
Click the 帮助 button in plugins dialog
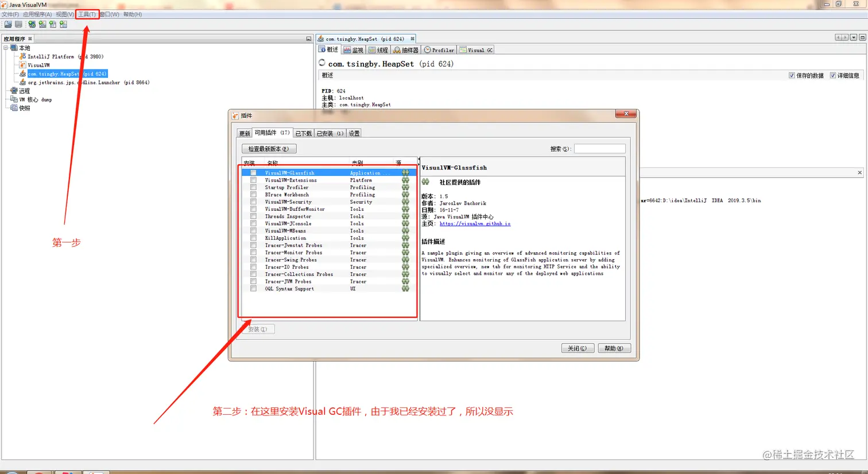(x=614, y=348)
